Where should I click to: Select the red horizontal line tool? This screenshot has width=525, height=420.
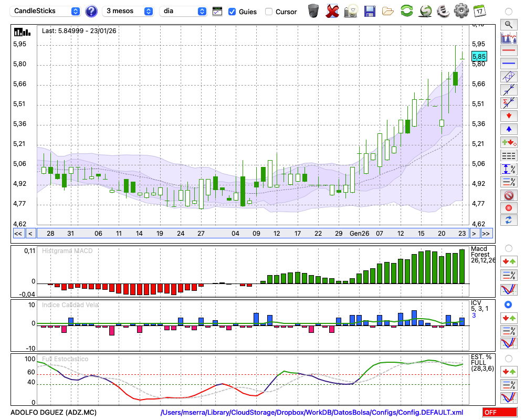[508, 51]
